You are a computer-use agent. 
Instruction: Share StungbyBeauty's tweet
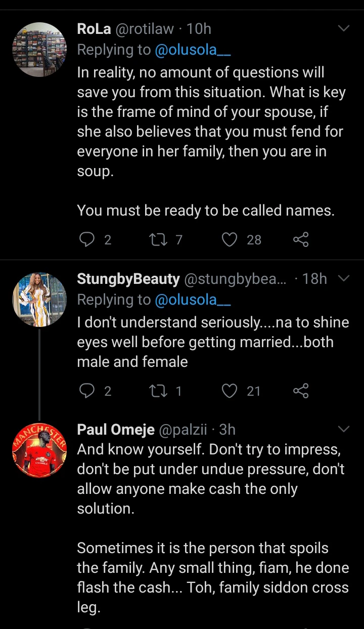[x=300, y=390]
